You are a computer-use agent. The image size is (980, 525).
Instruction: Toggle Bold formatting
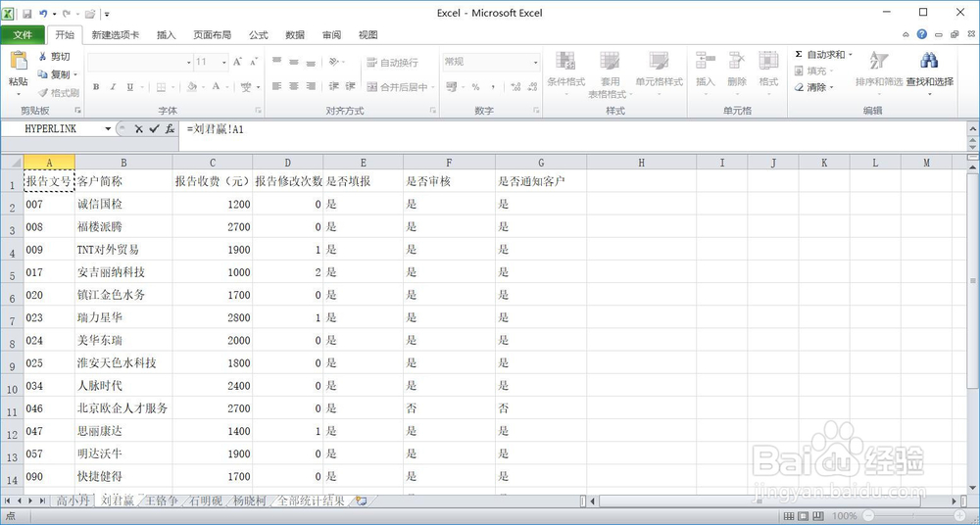96,87
